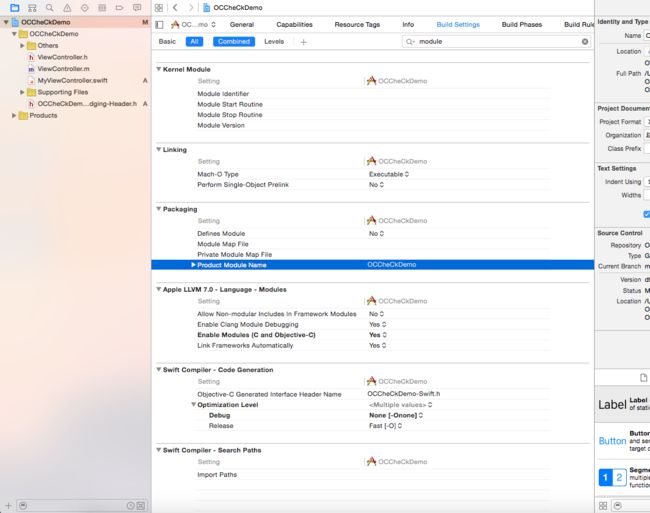This screenshot has width=650, height=513.
Task: Select the bridging header file
Action: click(x=87, y=104)
